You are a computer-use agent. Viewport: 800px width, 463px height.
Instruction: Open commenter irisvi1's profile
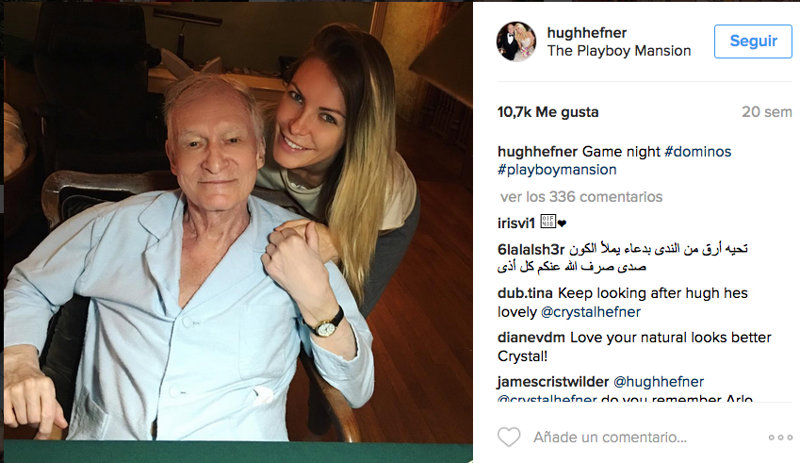[x=516, y=223]
